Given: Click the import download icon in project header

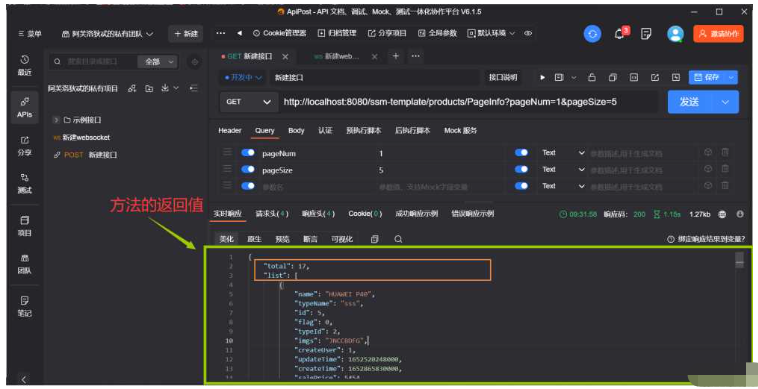Looking at the screenshot, I should pyautogui.click(x=165, y=88).
